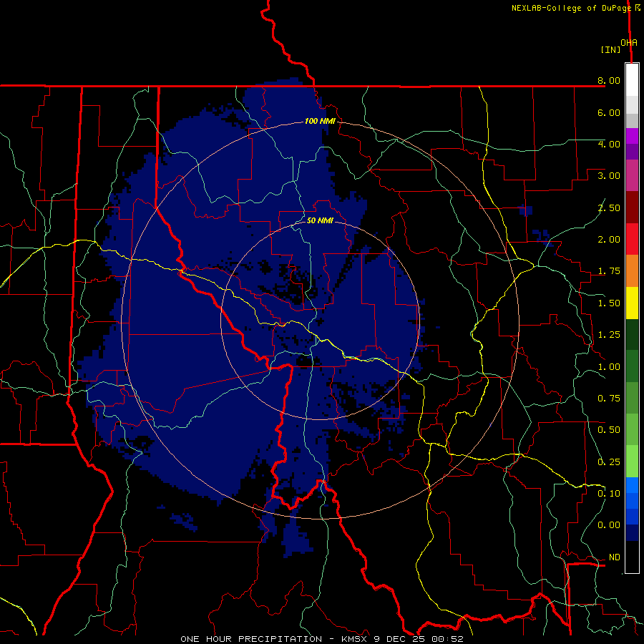
Task: Click the "OHA" product code label
Action: (629, 43)
